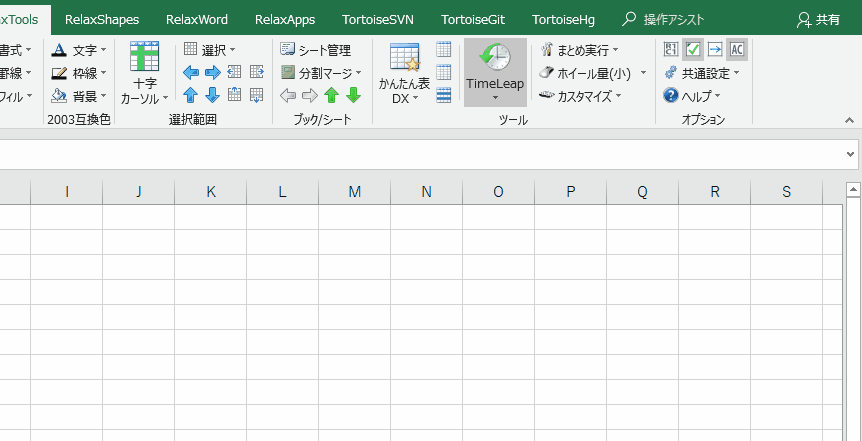
Task: Switch to the TortoiseHg ribbon tab
Action: coord(563,20)
